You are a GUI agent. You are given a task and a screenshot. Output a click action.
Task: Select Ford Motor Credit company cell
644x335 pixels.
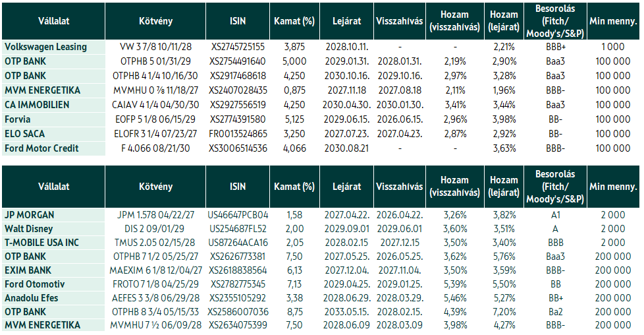pyautogui.click(x=53, y=148)
